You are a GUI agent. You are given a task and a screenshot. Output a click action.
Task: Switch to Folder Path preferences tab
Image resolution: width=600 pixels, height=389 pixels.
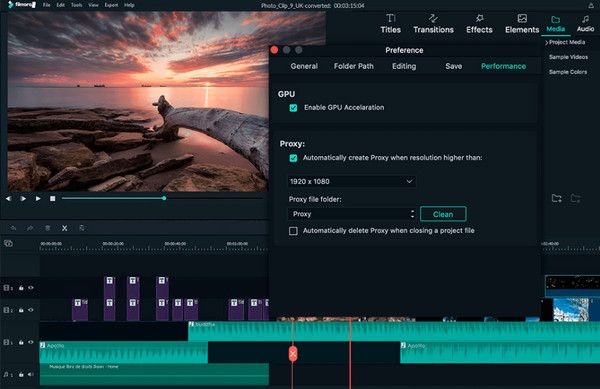354,66
